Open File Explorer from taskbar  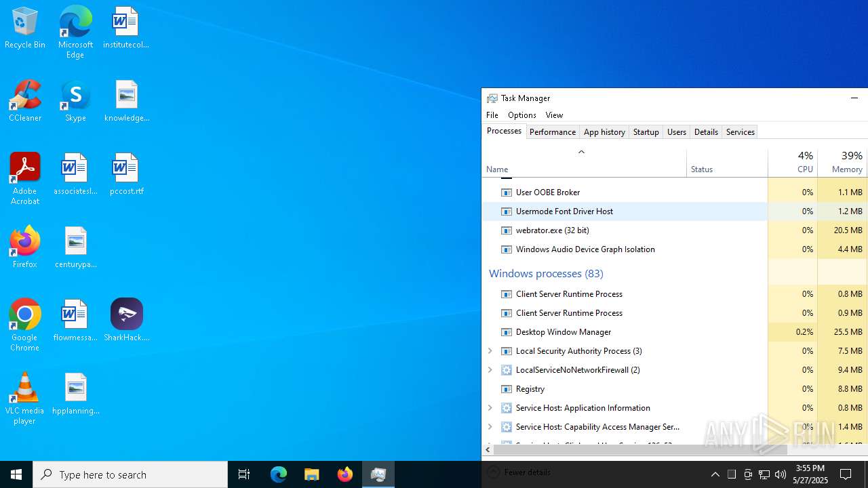[312, 474]
